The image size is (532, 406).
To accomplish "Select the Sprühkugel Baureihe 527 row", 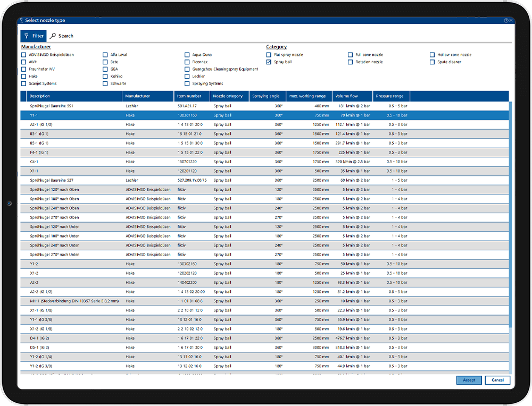I will coord(264,181).
